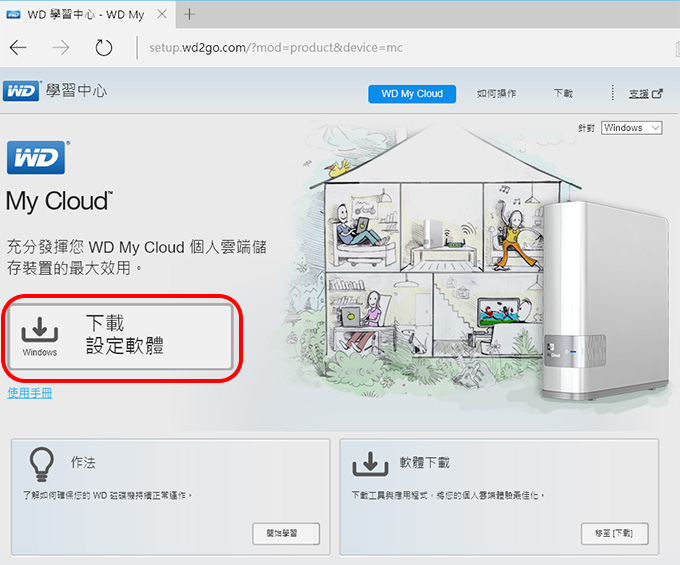Open the 使用手冊 link
Screen dimensions: 680x565
(x=30, y=393)
